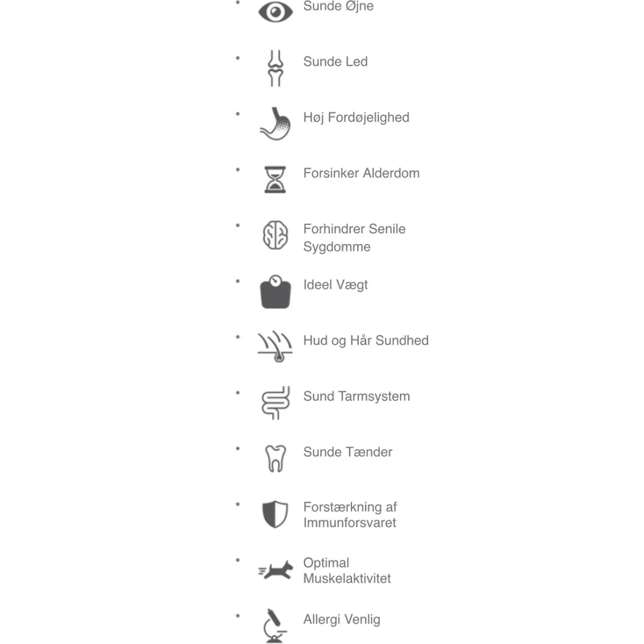Click the intestine icon
Image resolution: width=644 pixels, height=644 pixels.
275,402
